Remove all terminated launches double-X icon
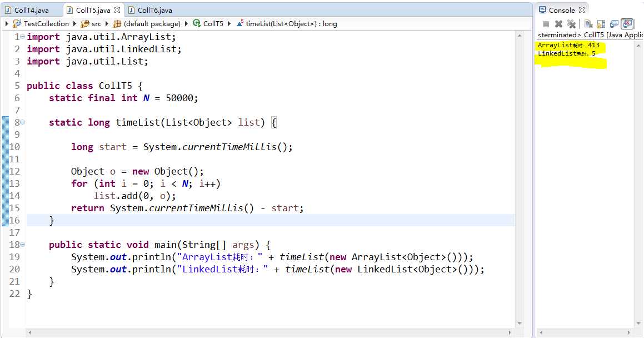 click(x=571, y=24)
